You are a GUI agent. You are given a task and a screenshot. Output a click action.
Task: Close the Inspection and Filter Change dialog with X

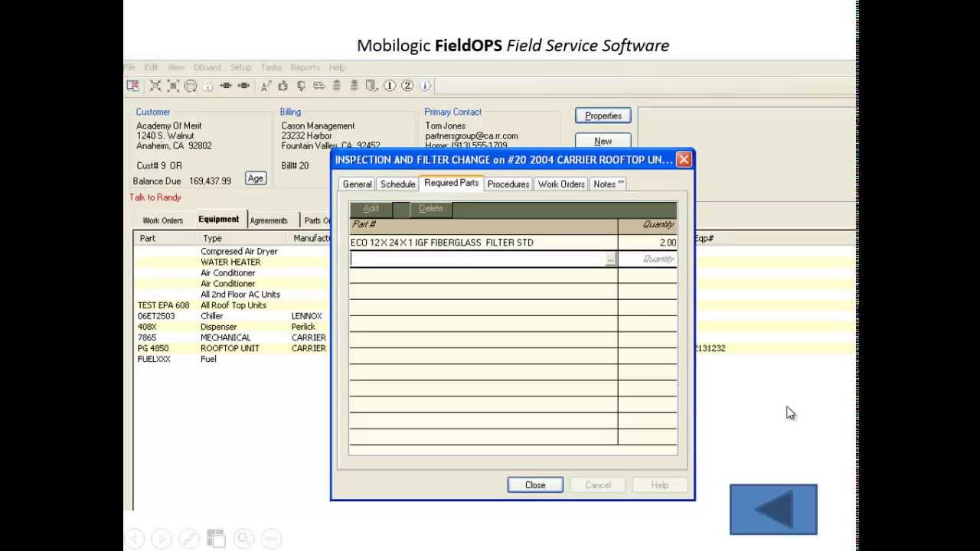click(684, 159)
